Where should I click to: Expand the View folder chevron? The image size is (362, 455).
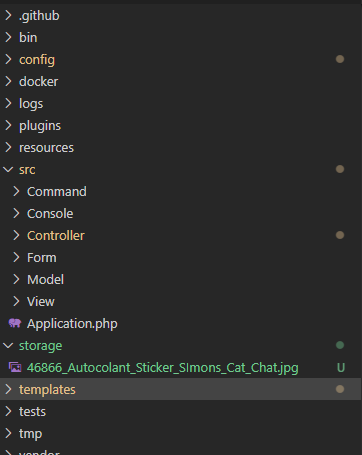[16, 301]
